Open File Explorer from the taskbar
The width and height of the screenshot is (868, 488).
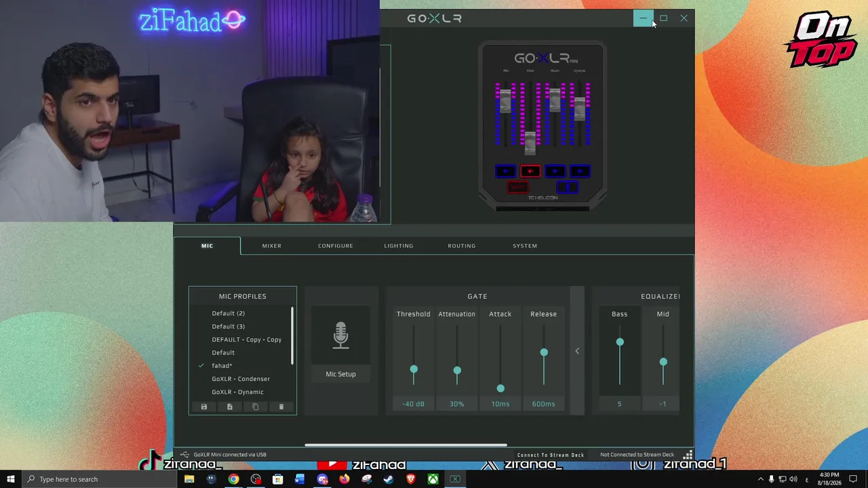[x=189, y=479]
